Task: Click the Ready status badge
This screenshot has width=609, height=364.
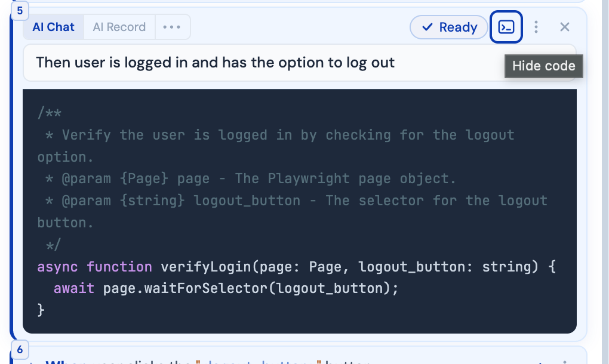Action: click(x=448, y=27)
